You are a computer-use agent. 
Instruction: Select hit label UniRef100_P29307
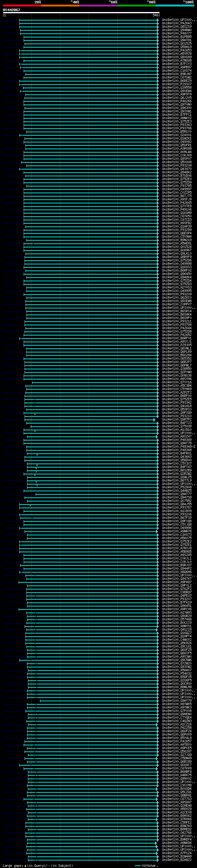[177, 84]
